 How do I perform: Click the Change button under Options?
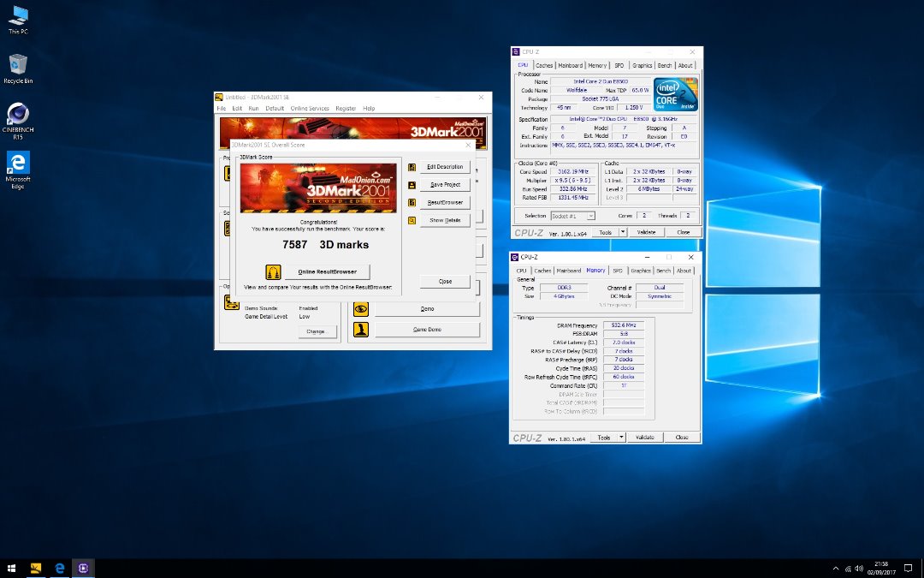pyautogui.click(x=316, y=331)
